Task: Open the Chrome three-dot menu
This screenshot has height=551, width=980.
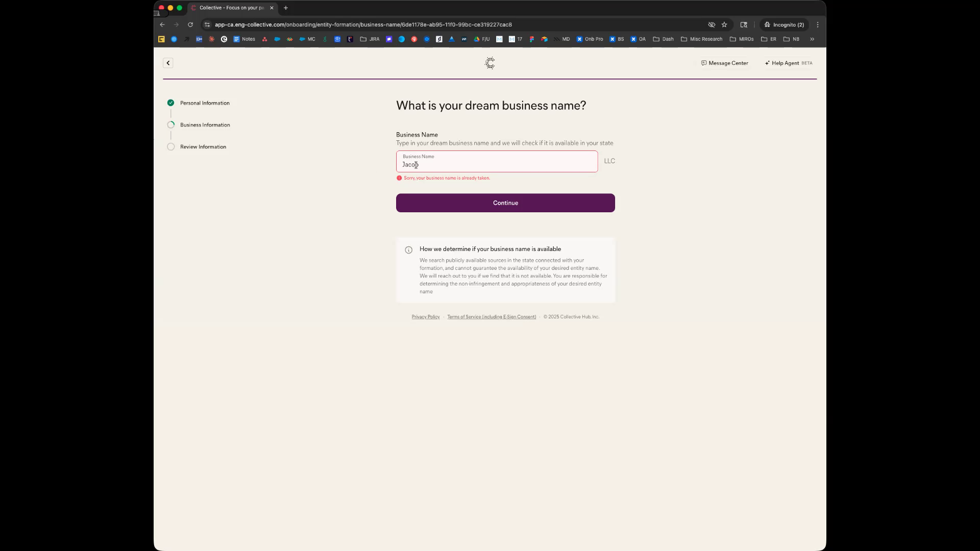Action: pos(817,24)
